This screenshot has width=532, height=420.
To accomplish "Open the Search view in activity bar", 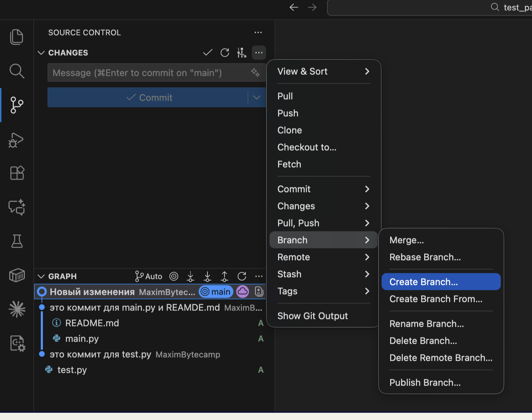I will 17,71.
